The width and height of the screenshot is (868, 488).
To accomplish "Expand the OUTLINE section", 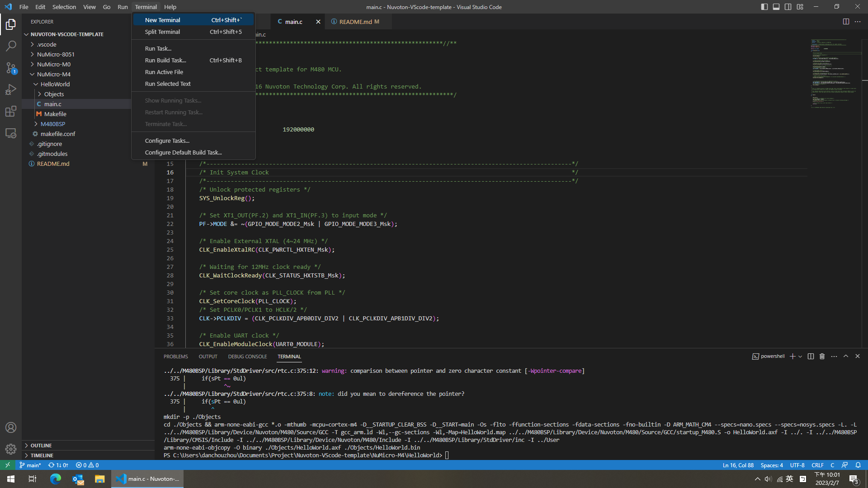I will coord(41,446).
